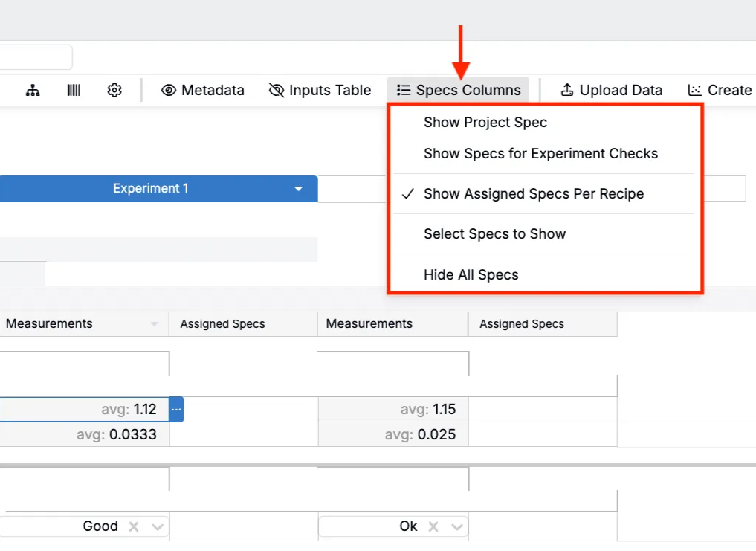Click the barcode icon in toolbar

[x=74, y=90]
